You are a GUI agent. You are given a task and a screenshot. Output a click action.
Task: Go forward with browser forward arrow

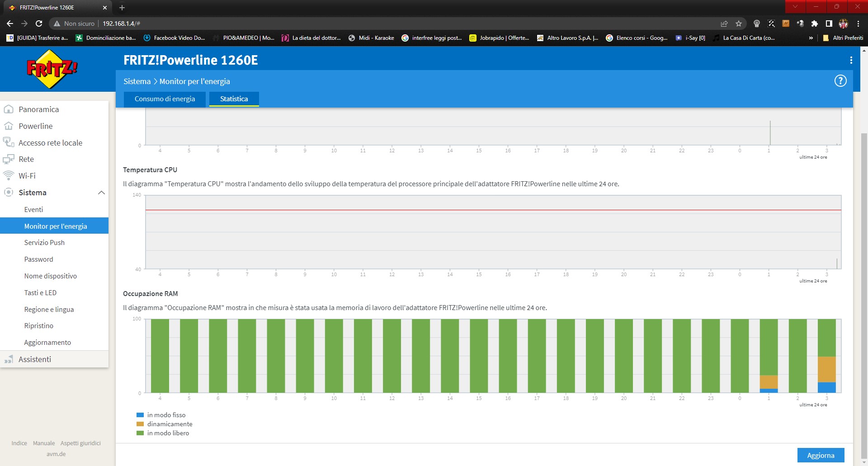pos(24,24)
